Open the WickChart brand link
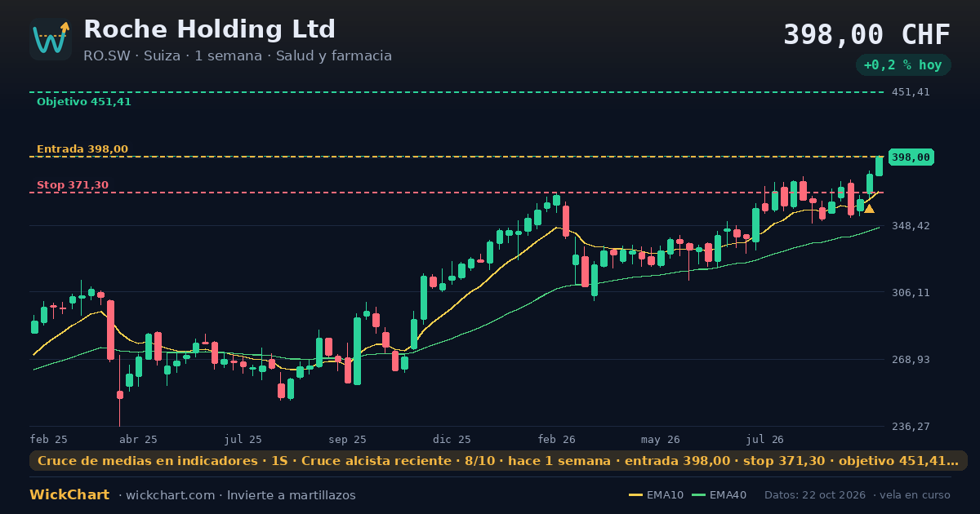The height and width of the screenshot is (514, 980). point(69,495)
